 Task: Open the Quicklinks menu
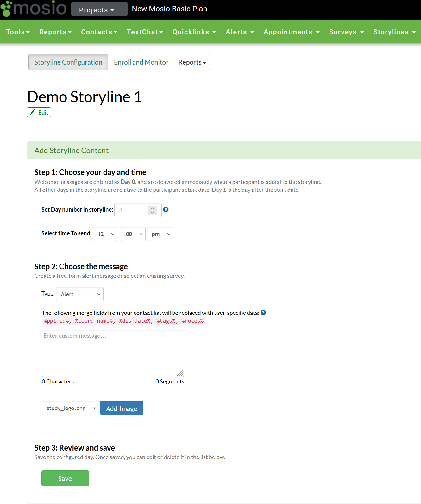[194, 32]
